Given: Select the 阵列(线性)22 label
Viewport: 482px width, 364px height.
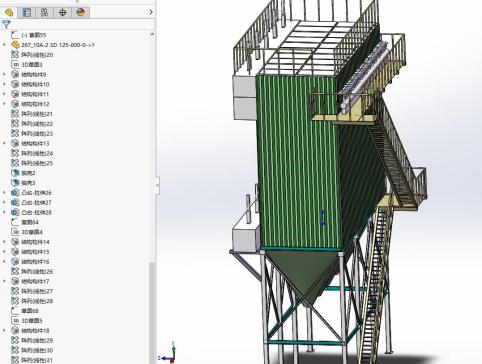Looking at the screenshot, I should click(x=37, y=124).
